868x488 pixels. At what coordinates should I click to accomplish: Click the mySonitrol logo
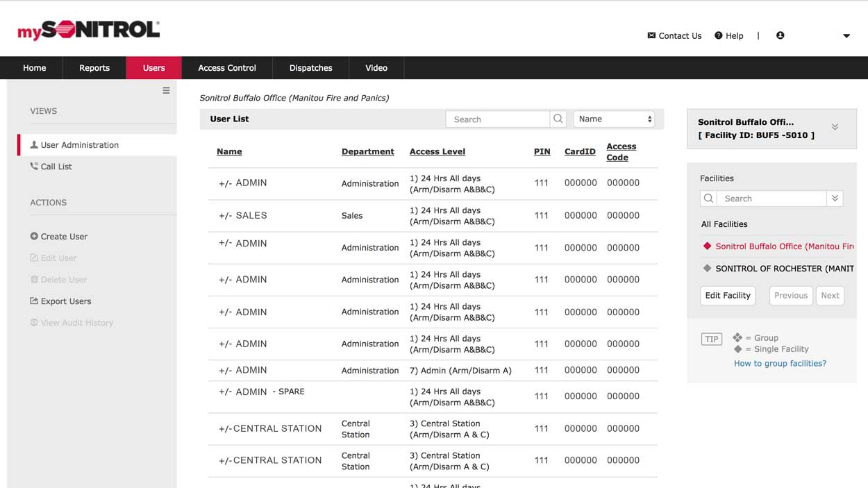point(88,30)
